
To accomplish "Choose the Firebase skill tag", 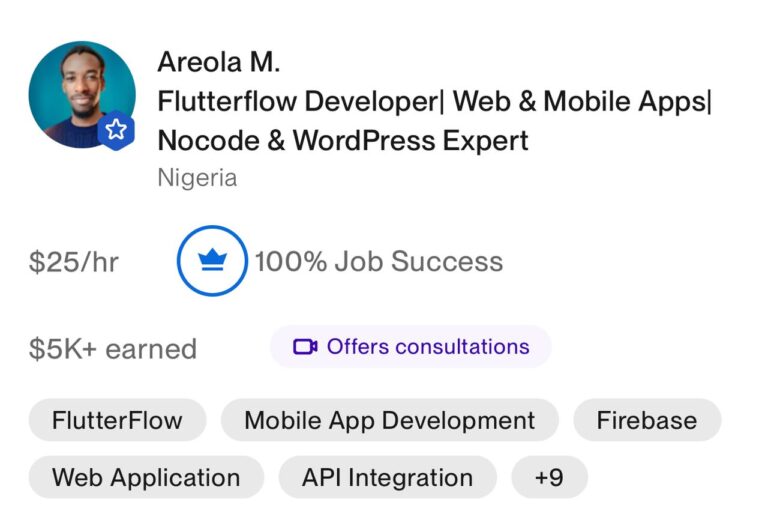I will (647, 420).
